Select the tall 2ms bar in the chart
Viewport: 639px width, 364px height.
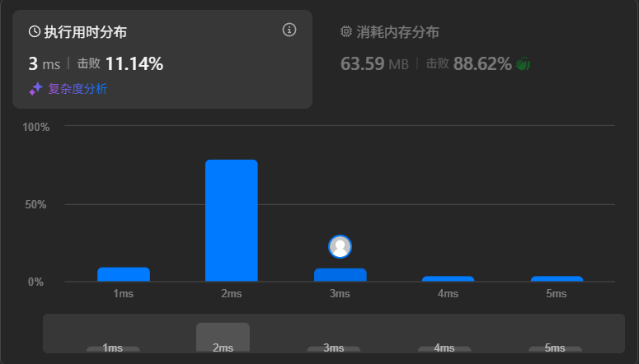(x=232, y=221)
